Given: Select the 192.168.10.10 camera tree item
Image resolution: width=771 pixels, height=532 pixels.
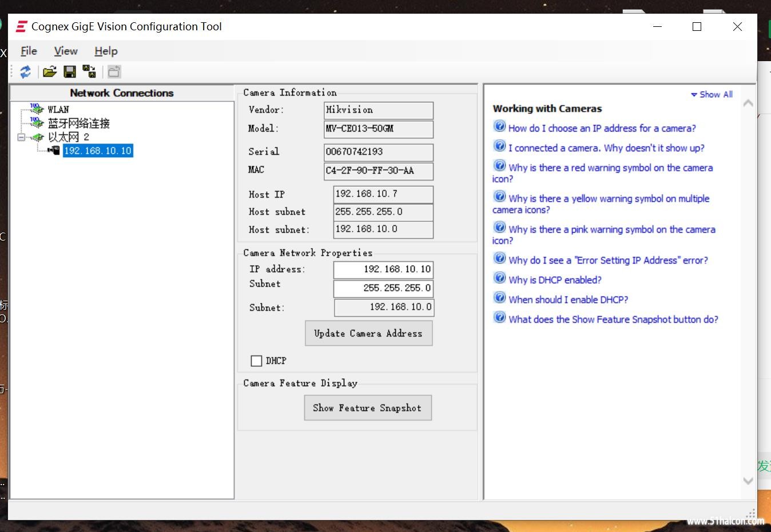Looking at the screenshot, I should (98, 151).
